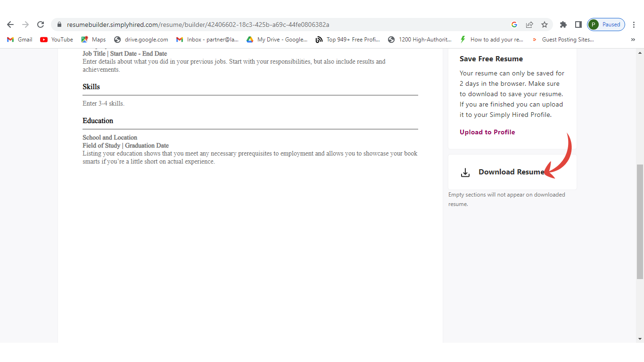The height and width of the screenshot is (362, 644).
Task: Reload the page with refresh icon
Action: 41,25
